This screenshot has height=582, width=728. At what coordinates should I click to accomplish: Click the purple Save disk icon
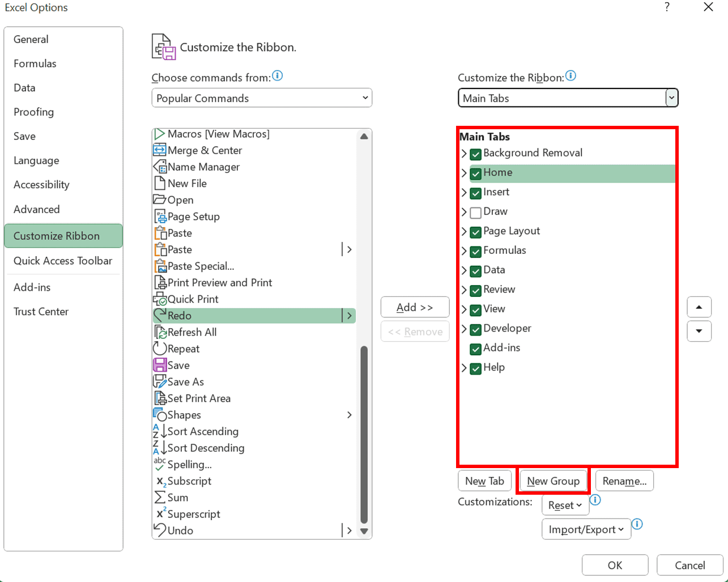[160, 365]
